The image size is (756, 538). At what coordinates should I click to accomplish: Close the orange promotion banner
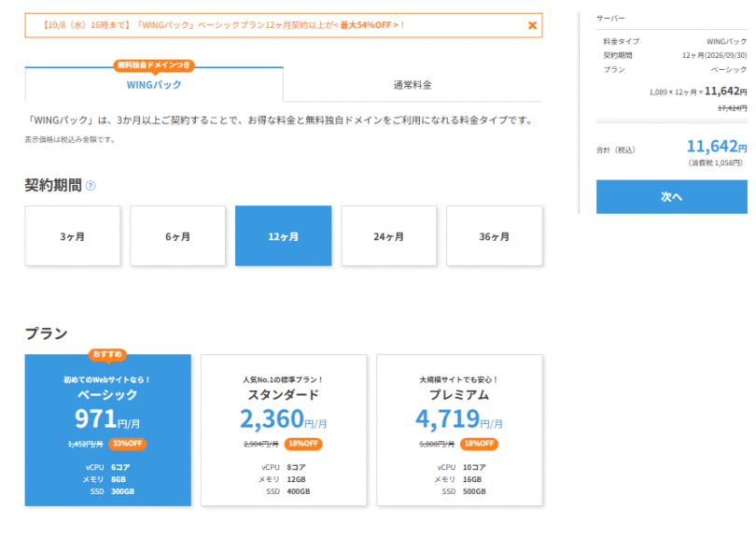pyautogui.click(x=532, y=25)
